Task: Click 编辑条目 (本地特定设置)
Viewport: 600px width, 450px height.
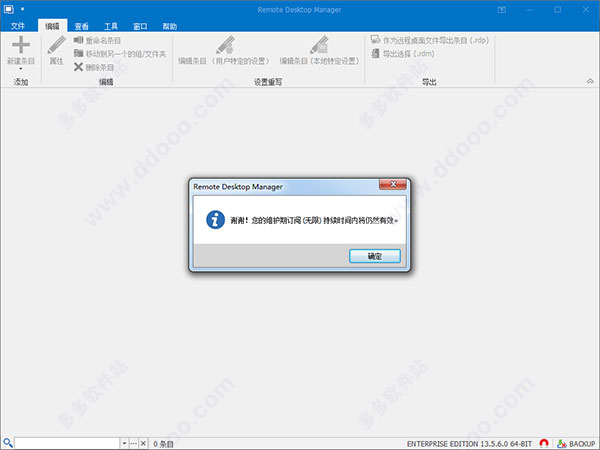Action: (319, 51)
